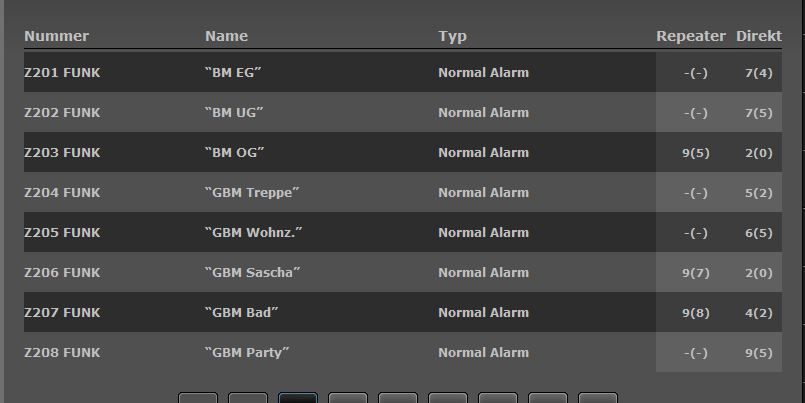Click the Name column header
Image resolution: width=805 pixels, height=403 pixels.
point(226,36)
